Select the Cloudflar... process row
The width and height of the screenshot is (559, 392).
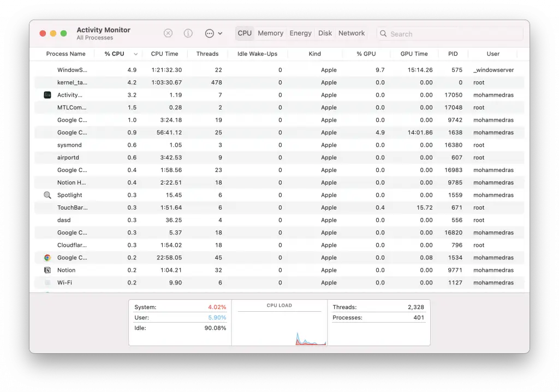click(279, 245)
